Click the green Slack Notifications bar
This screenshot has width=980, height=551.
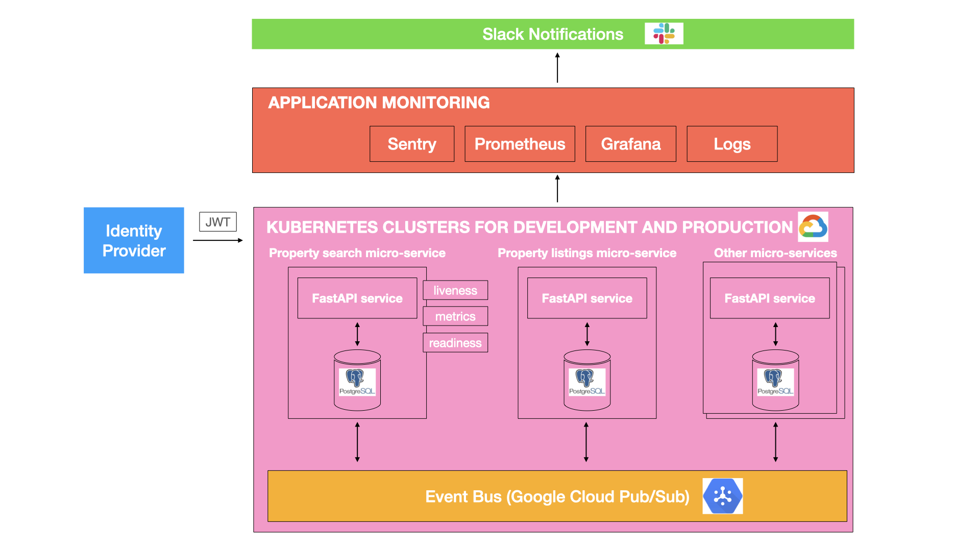point(552,34)
